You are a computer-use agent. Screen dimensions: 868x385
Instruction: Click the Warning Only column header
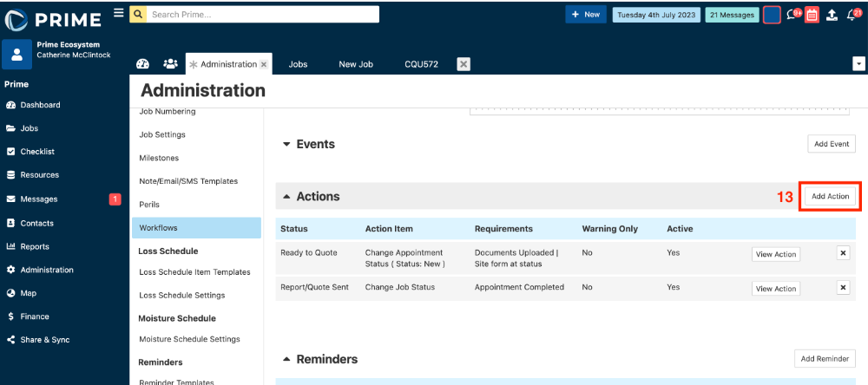(609, 229)
